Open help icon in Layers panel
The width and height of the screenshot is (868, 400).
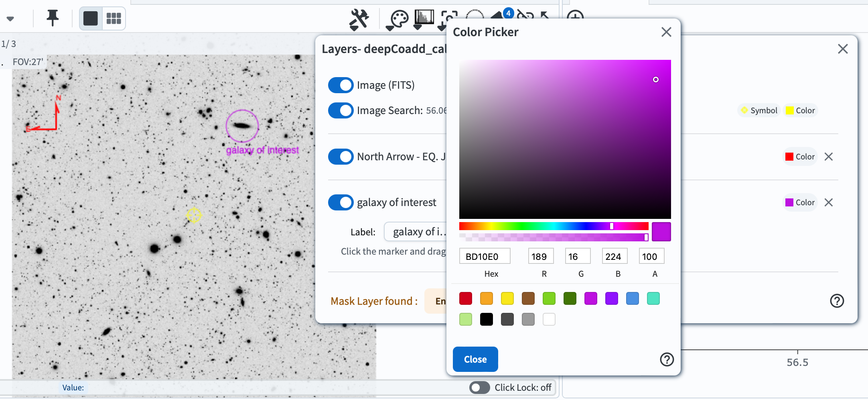pyautogui.click(x=837, y=301)
